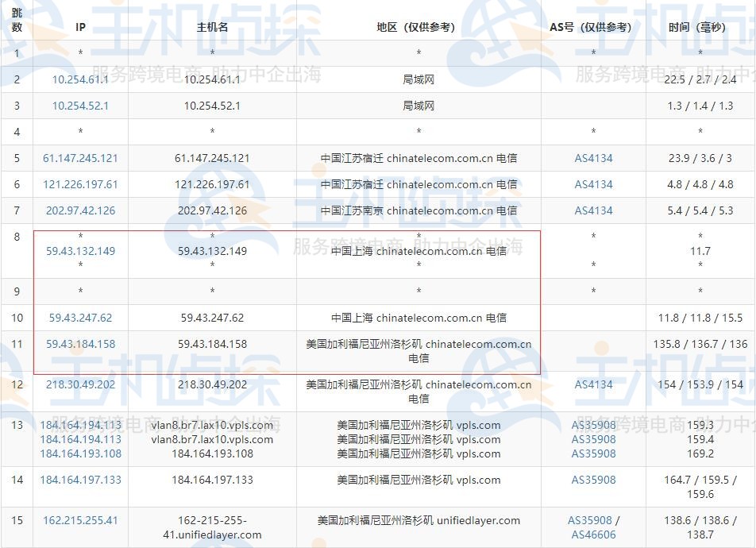Open the 202.97.42.126 IP link
756x548 pixels.
[x=79, y=210]
